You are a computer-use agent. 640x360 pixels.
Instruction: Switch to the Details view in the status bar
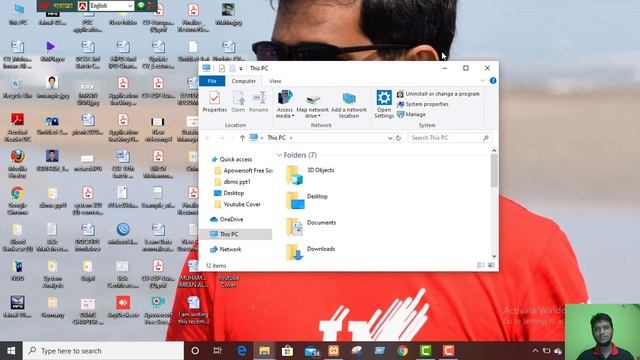coord(480,266)
